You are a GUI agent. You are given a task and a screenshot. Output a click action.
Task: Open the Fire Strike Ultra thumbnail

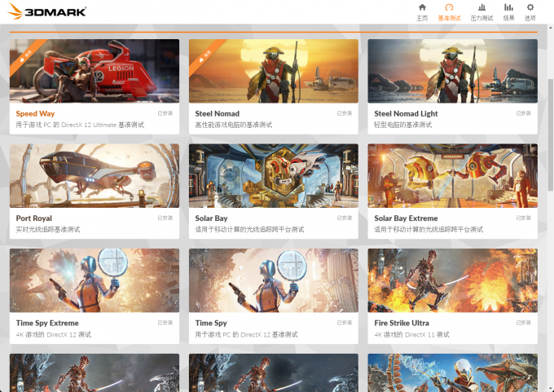(453, 280)
